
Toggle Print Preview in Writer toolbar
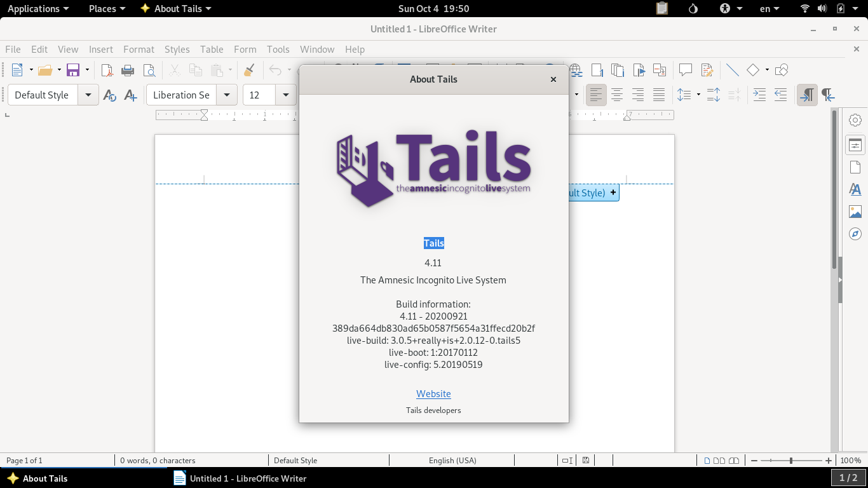click(149, 70)
